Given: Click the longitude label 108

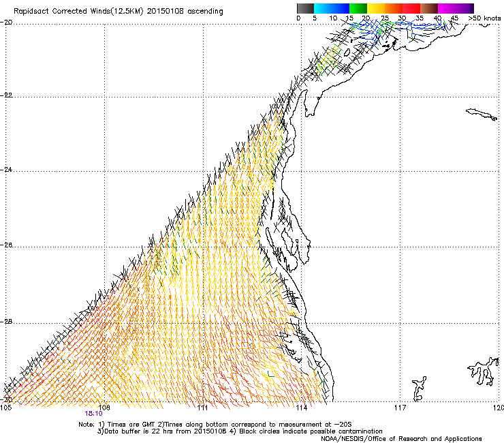Looking at the screenshot, I should (x=104, y=408).
